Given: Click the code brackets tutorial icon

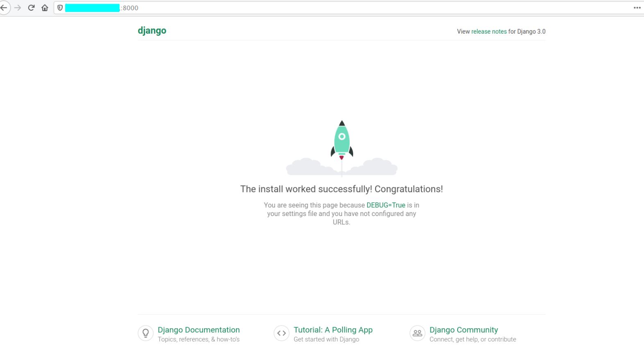Looking at the screenshot, I should click(x=281, y=333).
